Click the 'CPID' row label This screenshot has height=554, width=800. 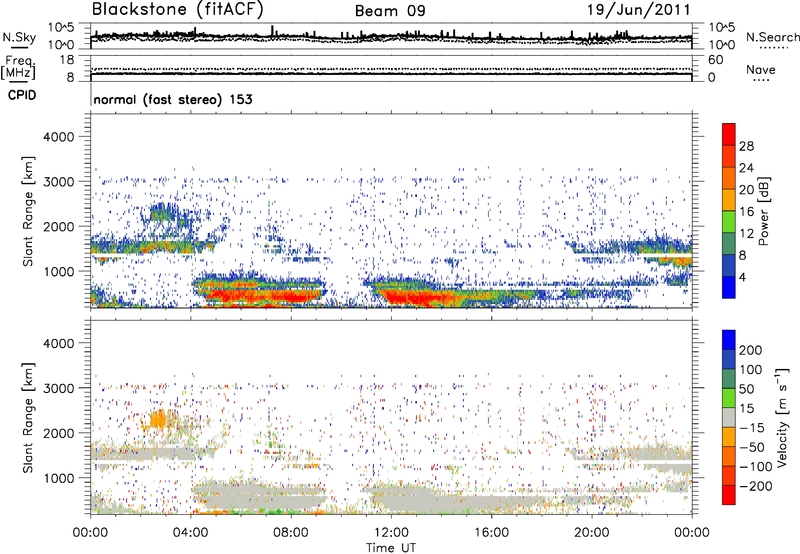coord(22,95)
